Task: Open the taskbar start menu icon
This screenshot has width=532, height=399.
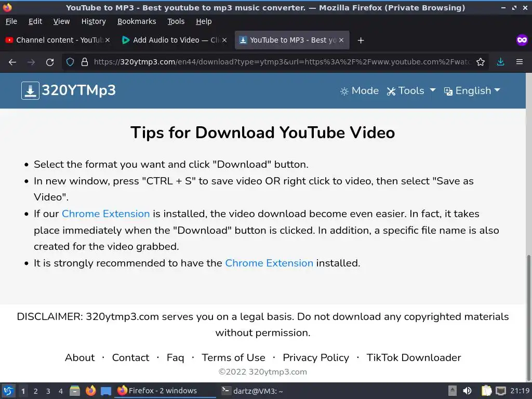Action: [x=8, y=391]
